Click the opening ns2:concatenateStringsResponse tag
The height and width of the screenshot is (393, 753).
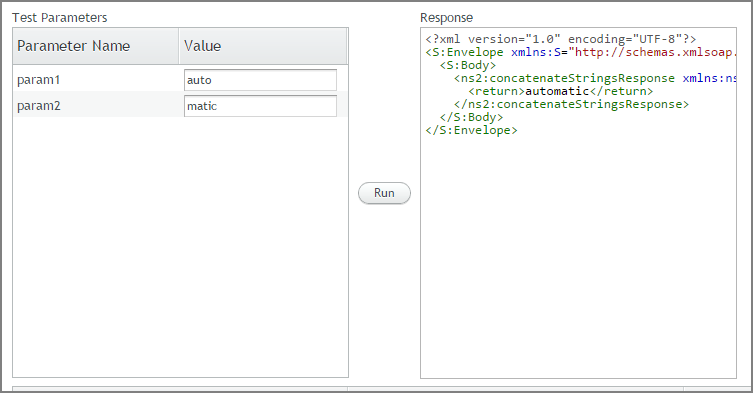595,78
